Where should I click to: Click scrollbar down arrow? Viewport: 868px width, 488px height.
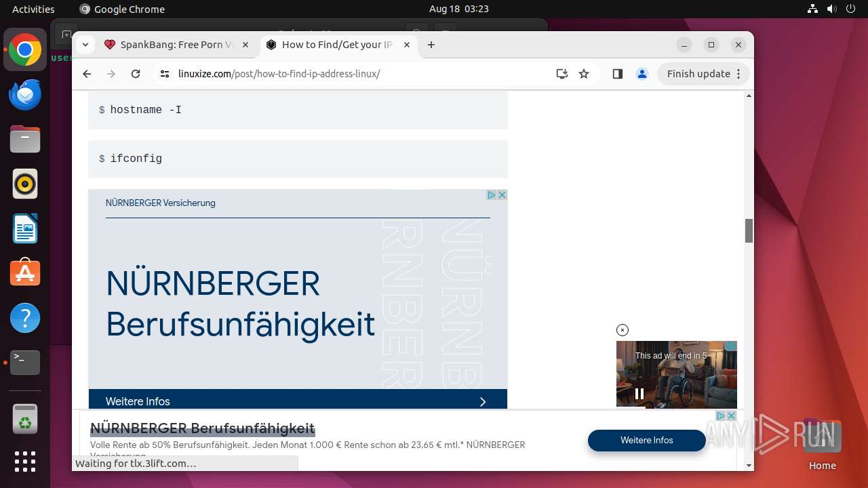pos(749,466)
